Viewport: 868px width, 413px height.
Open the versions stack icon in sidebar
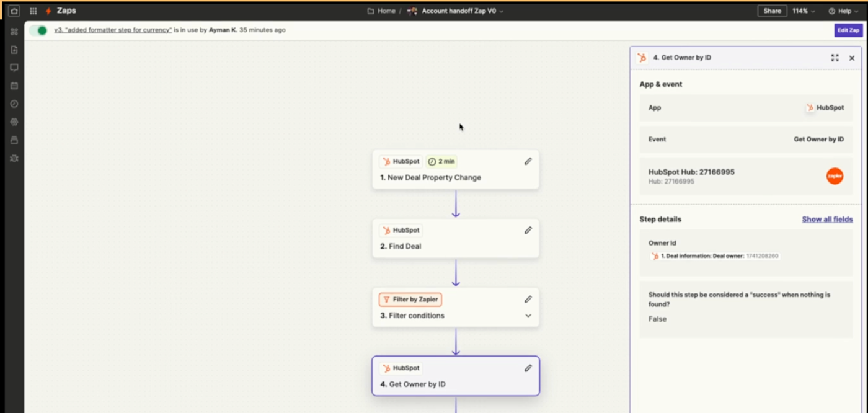14,140
